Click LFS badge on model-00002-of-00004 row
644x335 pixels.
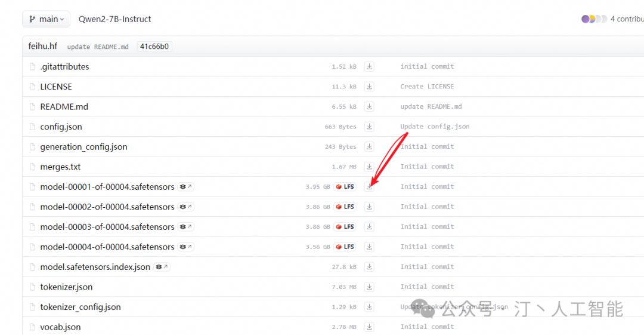[345, 207]
